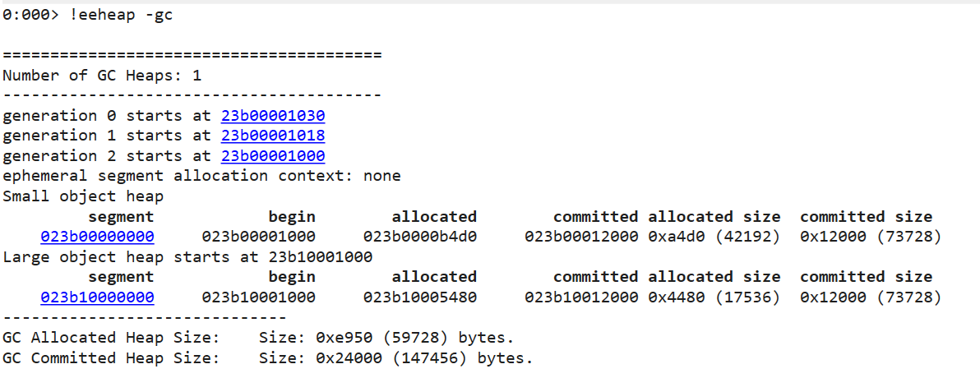Viewport: 980px width, 378px height.
Task: Click the Large object heap starts at line
Action: coord(187,256)
